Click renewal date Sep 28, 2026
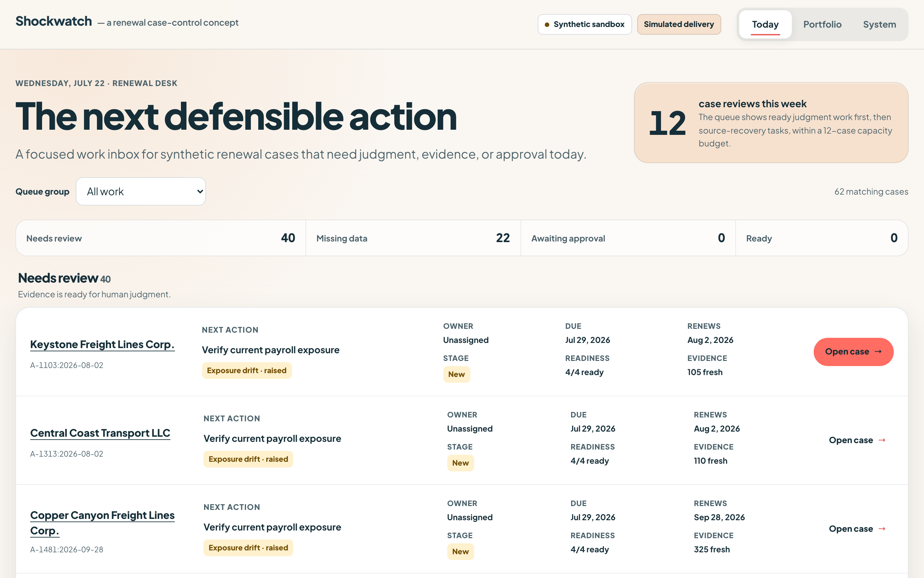The width and height of the screenshot is (924, 578). click(x=719, y=518)
